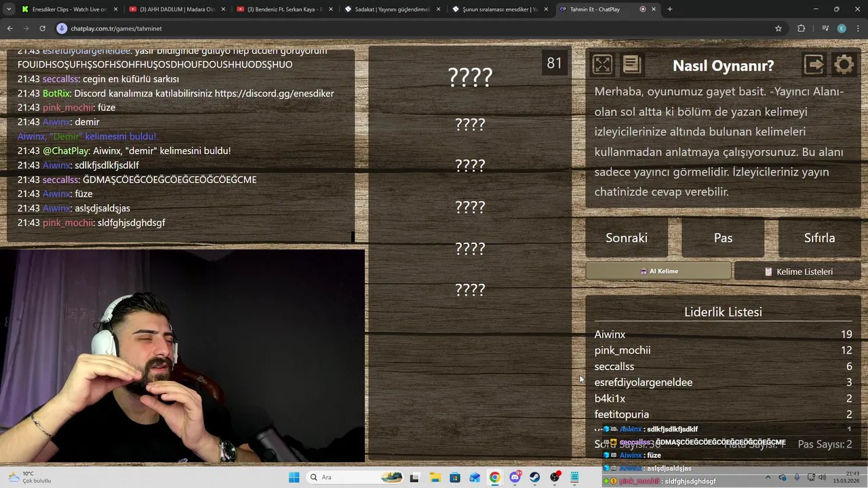Click the taskbar search box Ara
868x488 pixels.
coord(355,477)
